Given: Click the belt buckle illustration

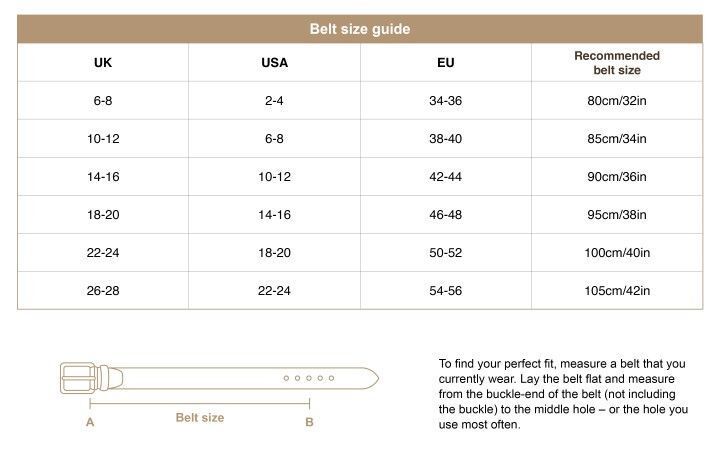Looking at the screenshot, I should pos(76,378).
